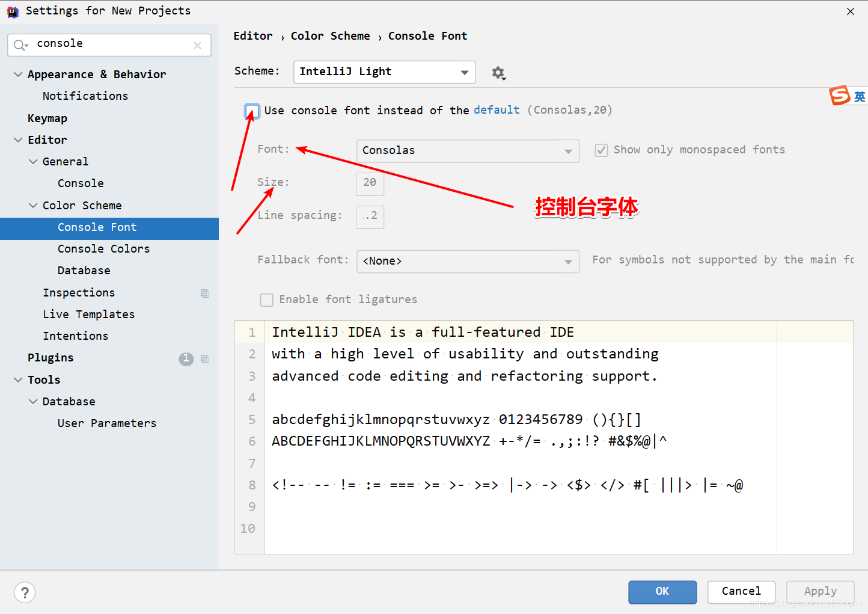Select Database under Color Scheme
Screen dimensions: 868x614
(x=84, y=271)
